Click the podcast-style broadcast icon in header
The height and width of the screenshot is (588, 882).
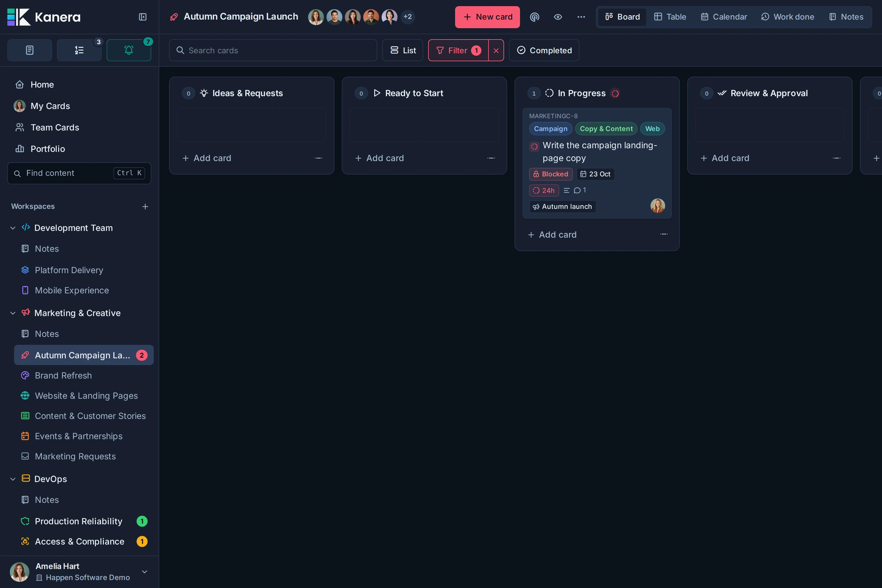pyautogui.click(x=534, y=17)
